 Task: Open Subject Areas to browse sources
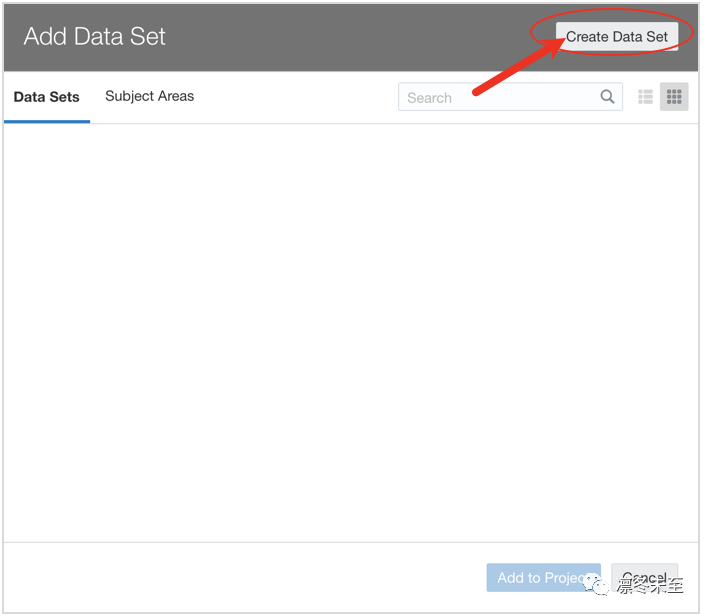click(x=149, y=96)
